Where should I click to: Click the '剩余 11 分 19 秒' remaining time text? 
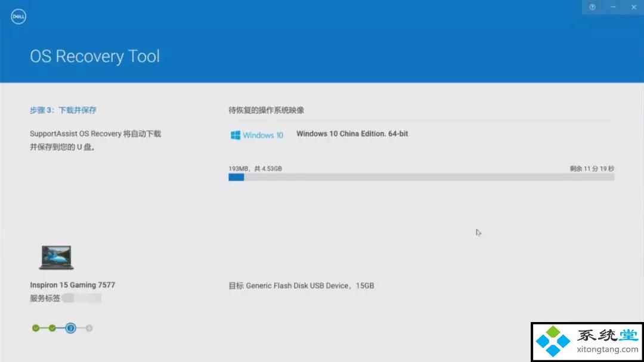[x=592, y=168]
